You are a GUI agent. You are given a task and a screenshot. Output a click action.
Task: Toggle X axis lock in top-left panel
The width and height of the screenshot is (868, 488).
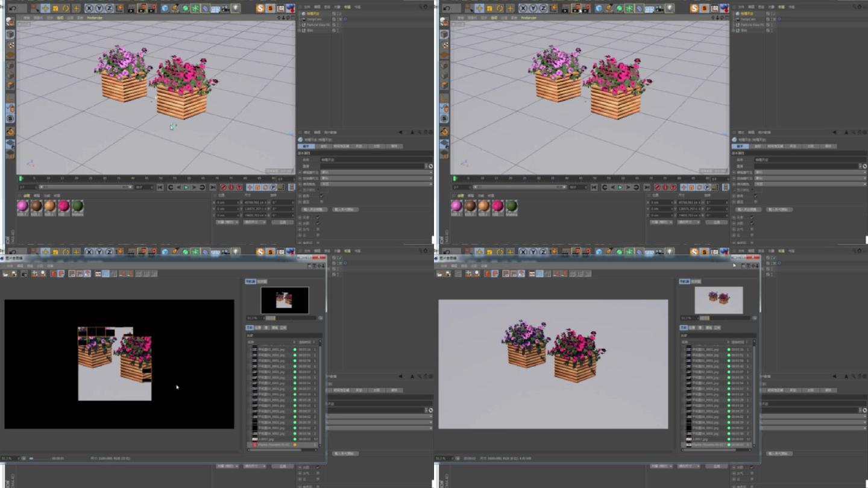pos(89,8)
